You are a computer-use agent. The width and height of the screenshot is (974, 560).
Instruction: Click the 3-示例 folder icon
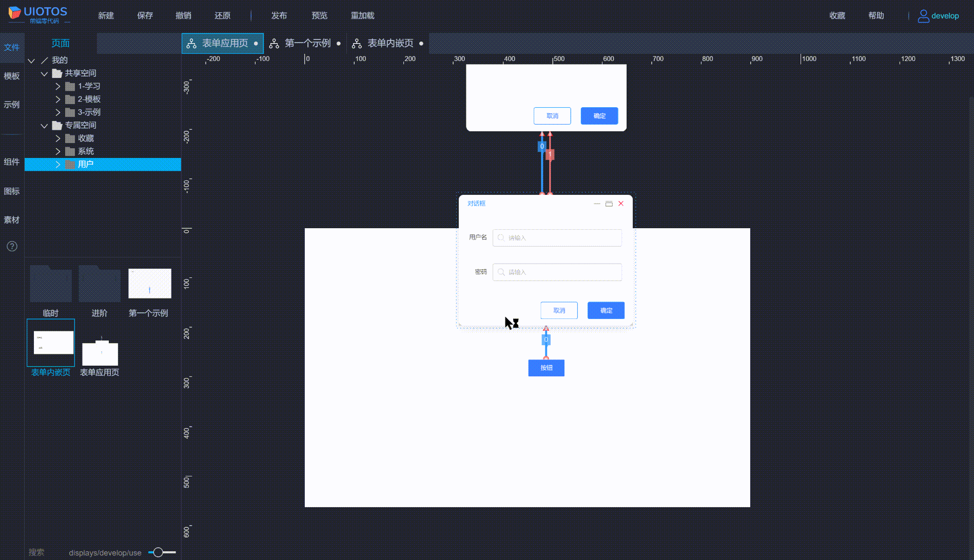click(x=70, y=112)
